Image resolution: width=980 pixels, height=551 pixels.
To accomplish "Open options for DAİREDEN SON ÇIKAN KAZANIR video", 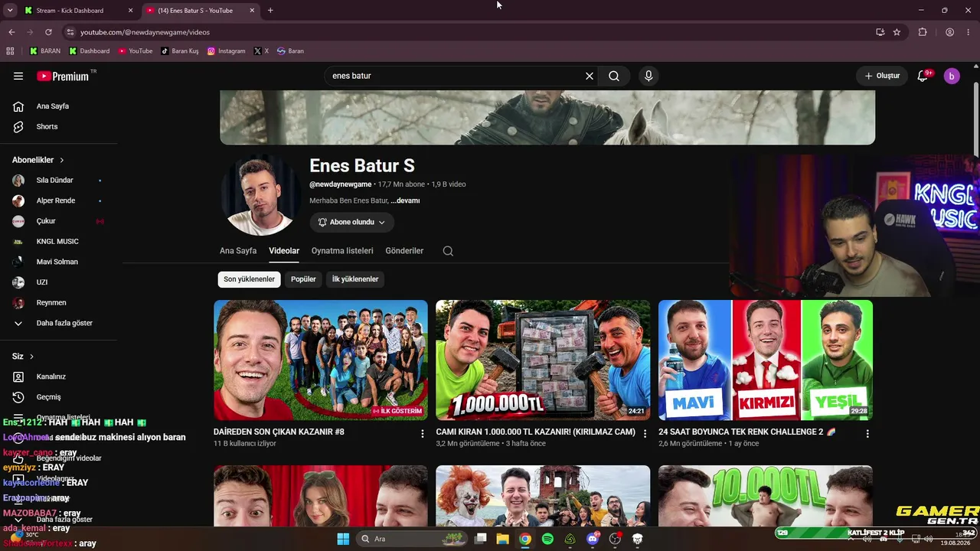I will point(422,433).
